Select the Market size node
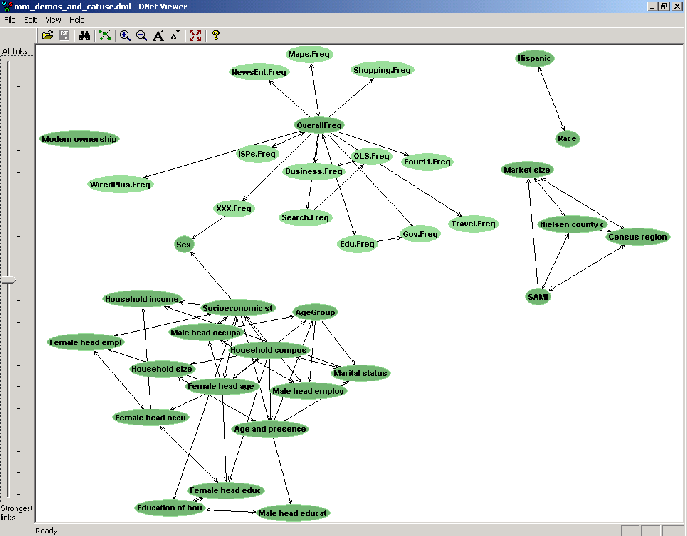The width and height of the screenshot is (687, 536). click(x=527, y=171)
